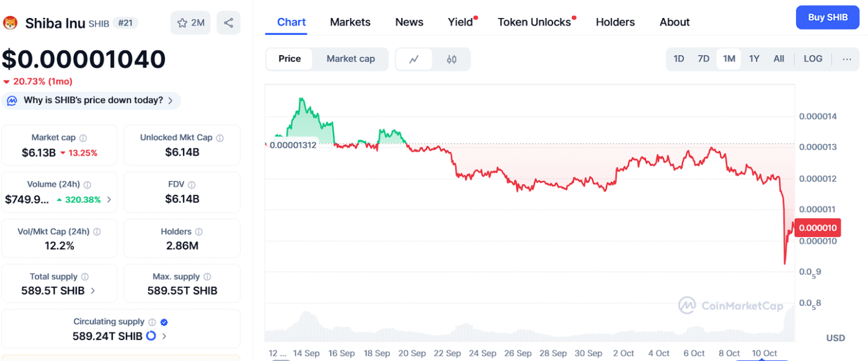Click the red current price label on chart axis
Screen dimensions: 868x361
click(x=818, y=228)
